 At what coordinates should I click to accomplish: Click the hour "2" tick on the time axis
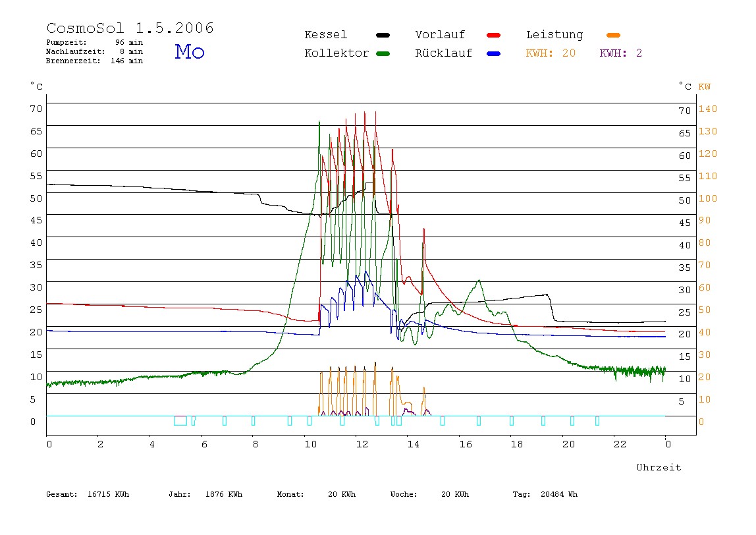coord(100,444)
